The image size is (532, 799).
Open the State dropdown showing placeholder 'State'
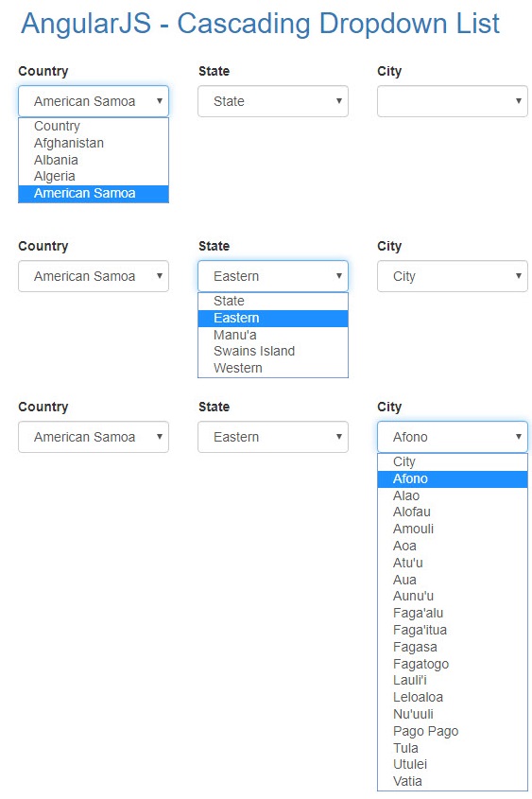click(x=273, y=101)
